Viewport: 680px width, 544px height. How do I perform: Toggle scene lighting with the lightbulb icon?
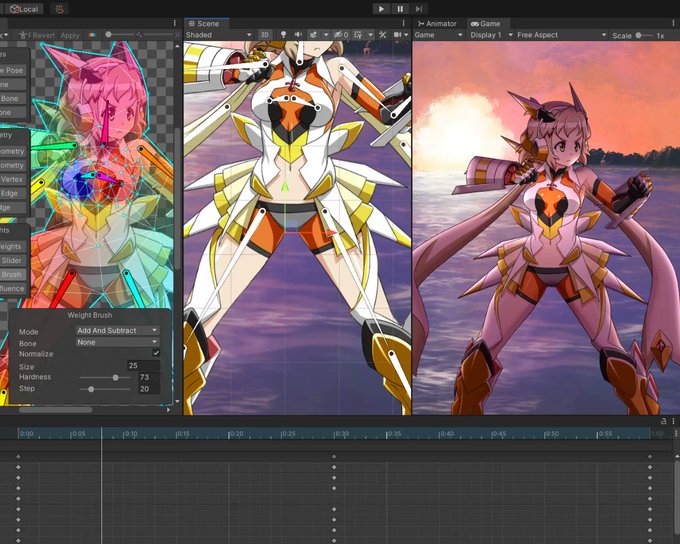click(x=283, y=35)
